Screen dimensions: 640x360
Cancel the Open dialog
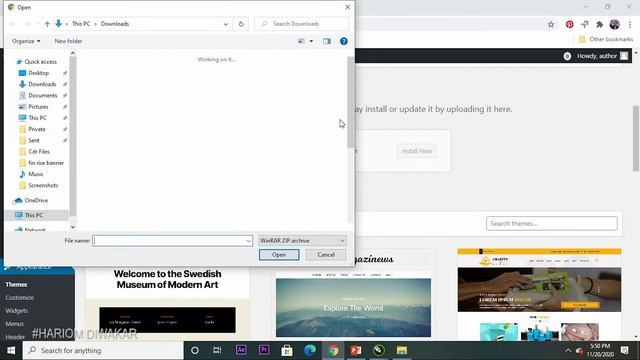click(326, 255)
